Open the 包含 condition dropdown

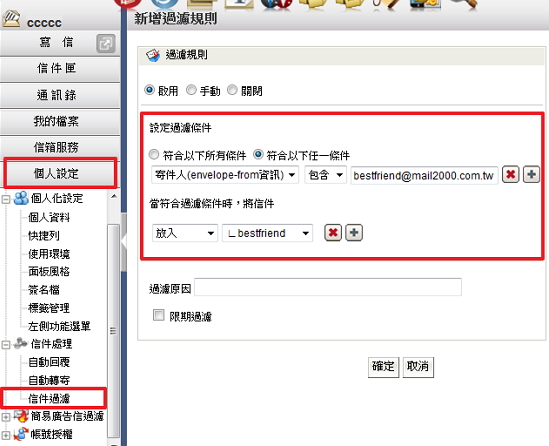coord(326,175)
